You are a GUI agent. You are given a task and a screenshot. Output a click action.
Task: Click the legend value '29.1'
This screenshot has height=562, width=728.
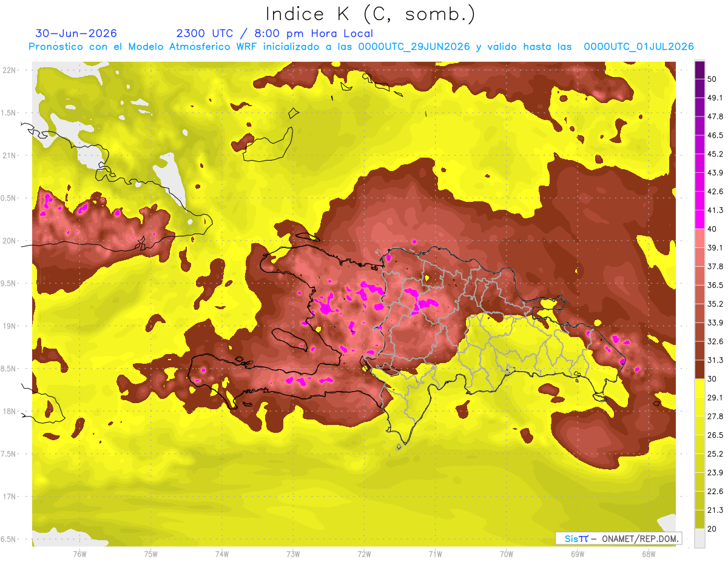click(716, 398)
